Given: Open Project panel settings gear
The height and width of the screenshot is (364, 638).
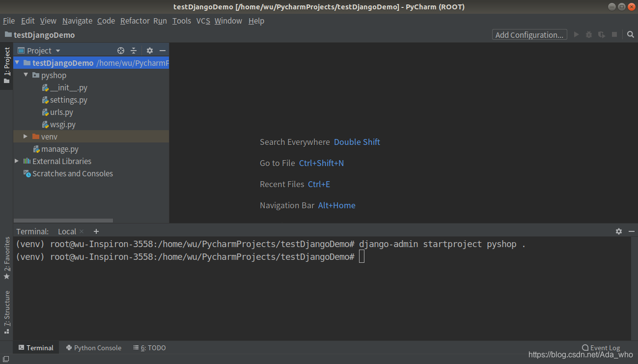Looking at the screenshot, I should point(150,51).
